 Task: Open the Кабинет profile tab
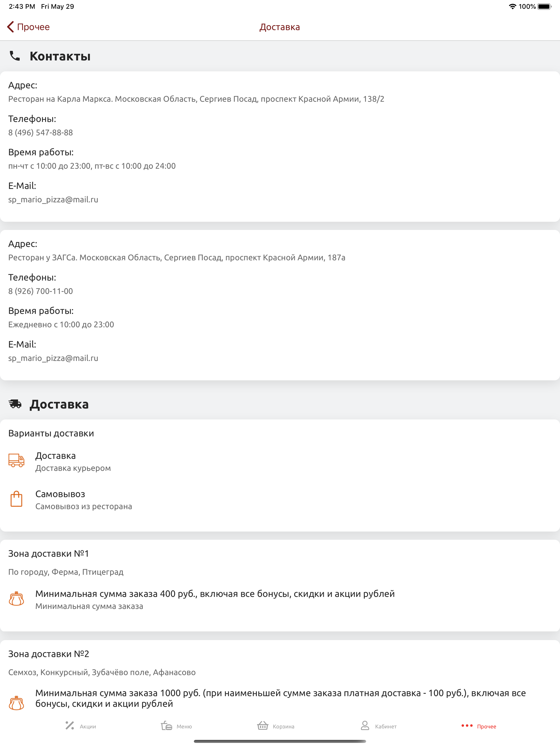point(378,726)
